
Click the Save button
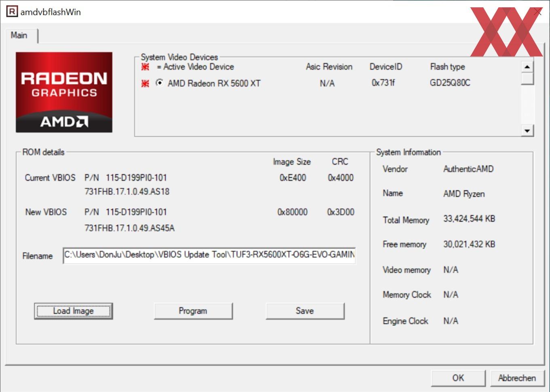(x=305, y=311)
